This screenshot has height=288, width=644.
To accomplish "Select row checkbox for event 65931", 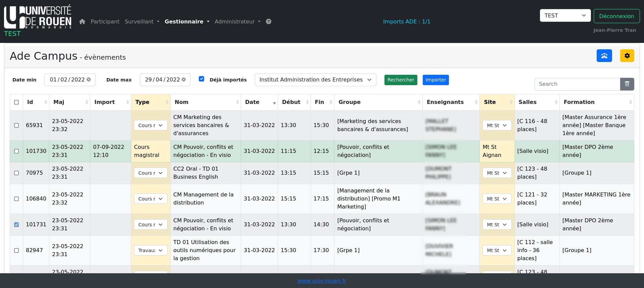I will click(16, 125).
